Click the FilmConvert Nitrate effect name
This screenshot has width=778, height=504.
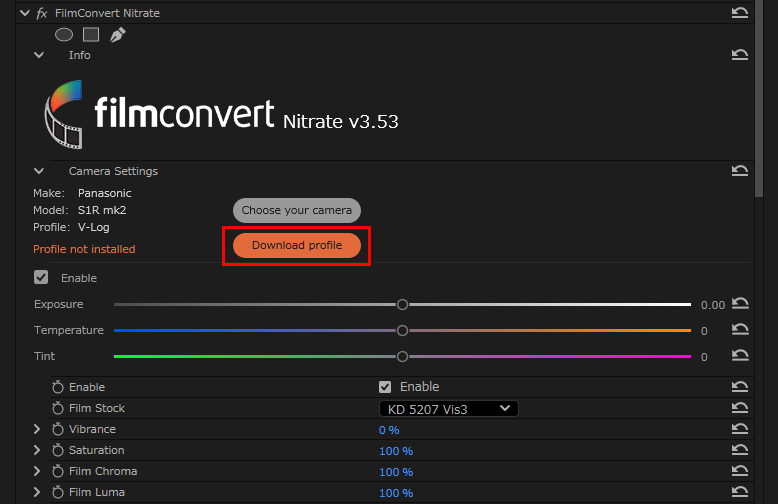pos(107,13)
